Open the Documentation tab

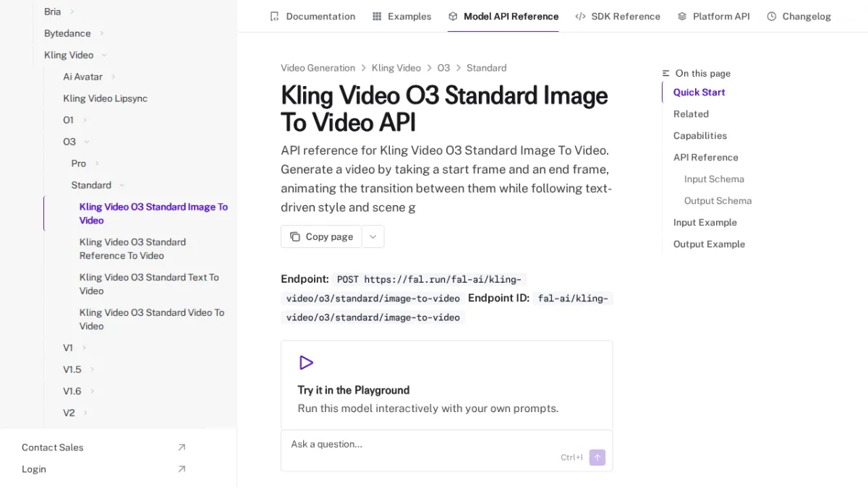(x=312, y=16)
